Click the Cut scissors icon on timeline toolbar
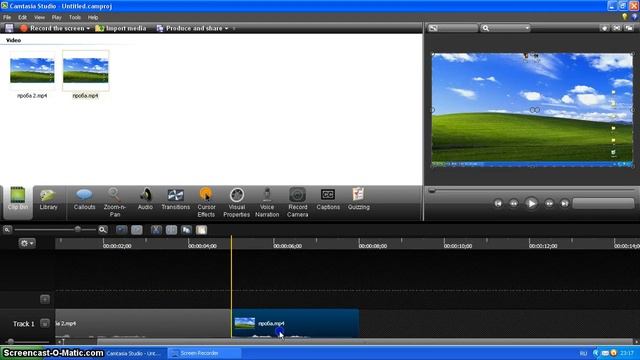This screenshot has width=640, height=360. pyautogui.click(x=156, y=230)
